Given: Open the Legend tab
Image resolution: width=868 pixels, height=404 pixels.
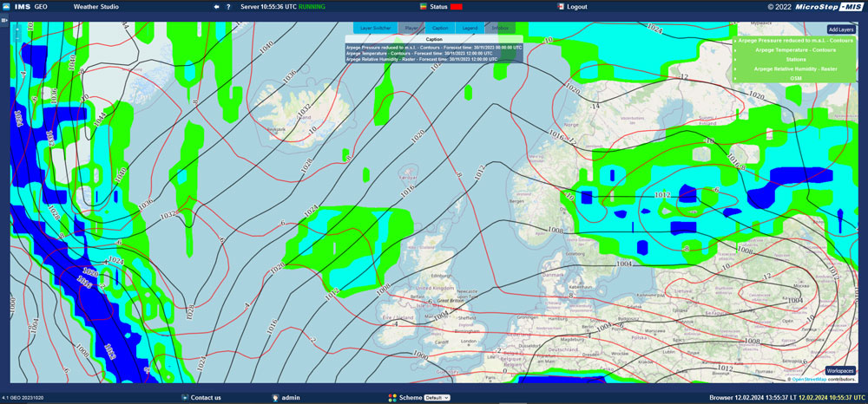Looking at the screenshot, I should pos(470,28).
